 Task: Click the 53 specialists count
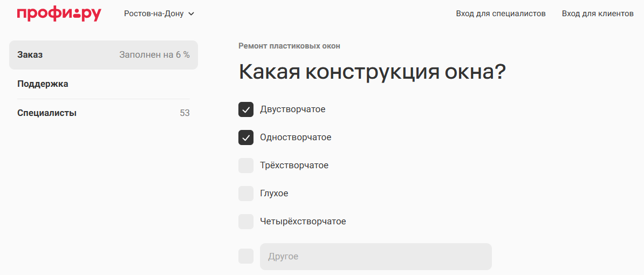[x=185, y=113]
